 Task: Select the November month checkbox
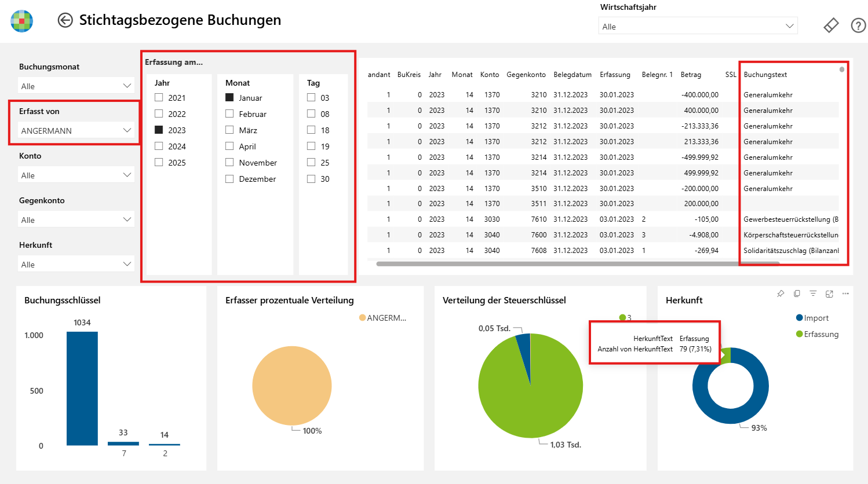[229, 163]
